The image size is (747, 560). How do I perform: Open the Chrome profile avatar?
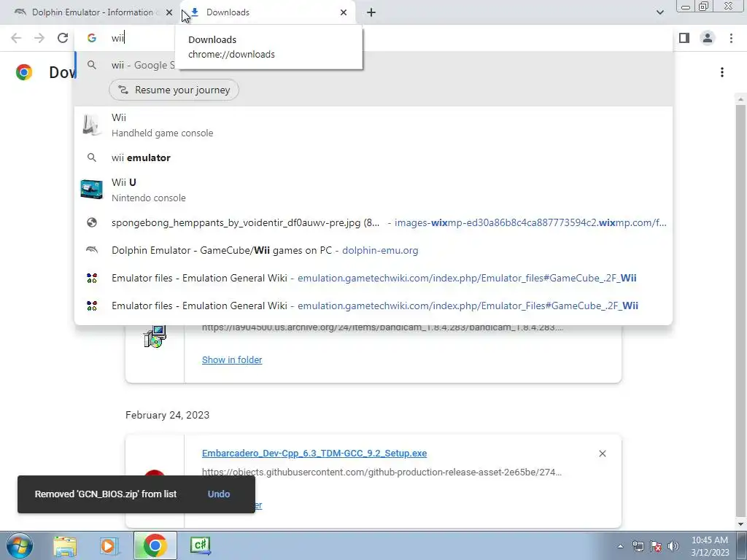(x=708, y=38)
